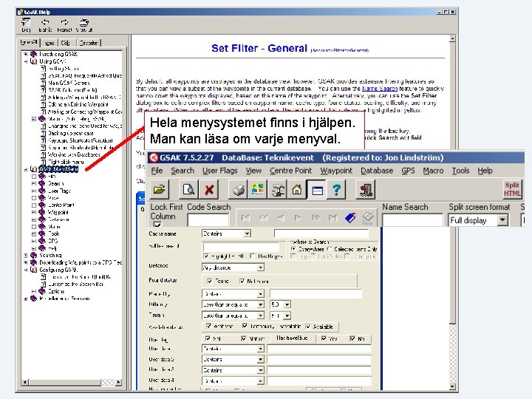532x399 pixels.
Task: Select Right click menu help topic
Action: [66, 162]
